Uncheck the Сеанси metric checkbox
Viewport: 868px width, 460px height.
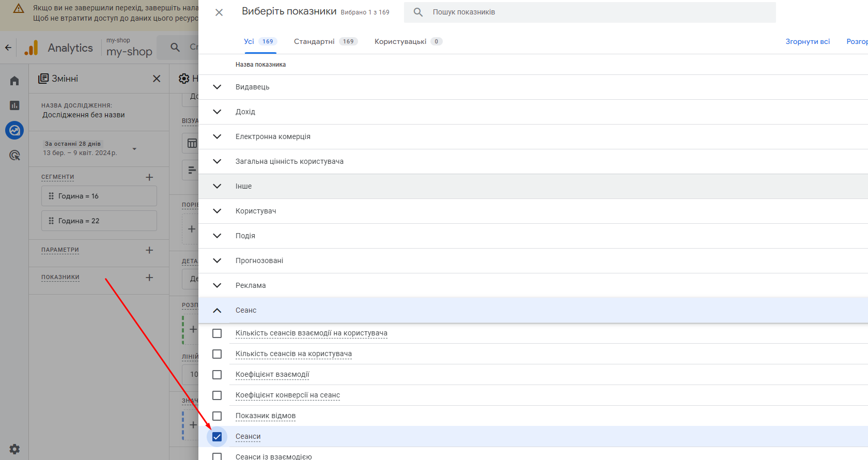coord(217,437)
